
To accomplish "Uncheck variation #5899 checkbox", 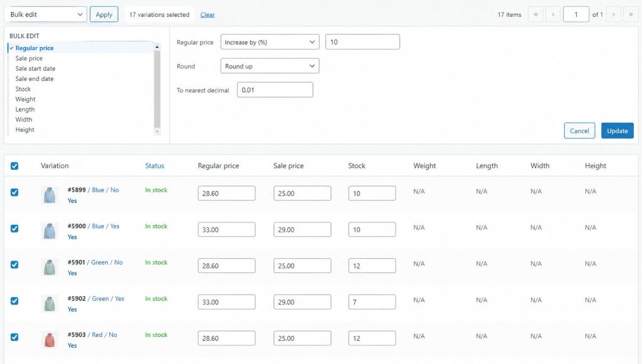I will coord(14,192).
